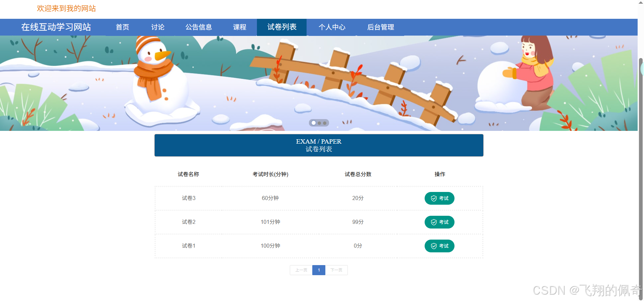Open 公告信息 in the navigation bar
The image size is (644, 301).
point(199,27)
